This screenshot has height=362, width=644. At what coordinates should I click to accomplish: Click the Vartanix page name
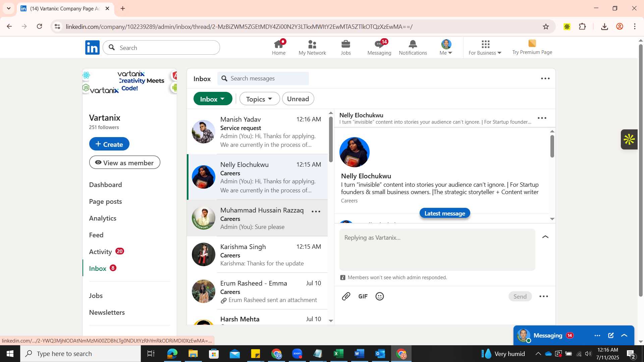click(105, 118)
